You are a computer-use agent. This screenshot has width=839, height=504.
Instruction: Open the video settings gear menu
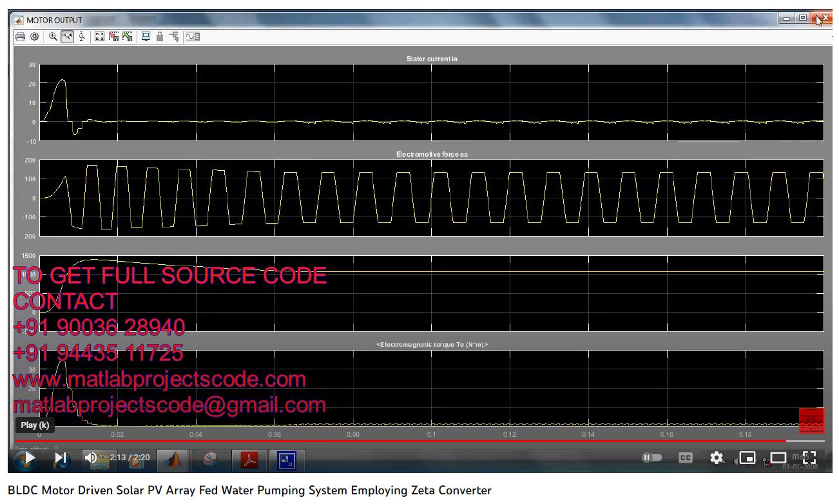click(717, 458)
